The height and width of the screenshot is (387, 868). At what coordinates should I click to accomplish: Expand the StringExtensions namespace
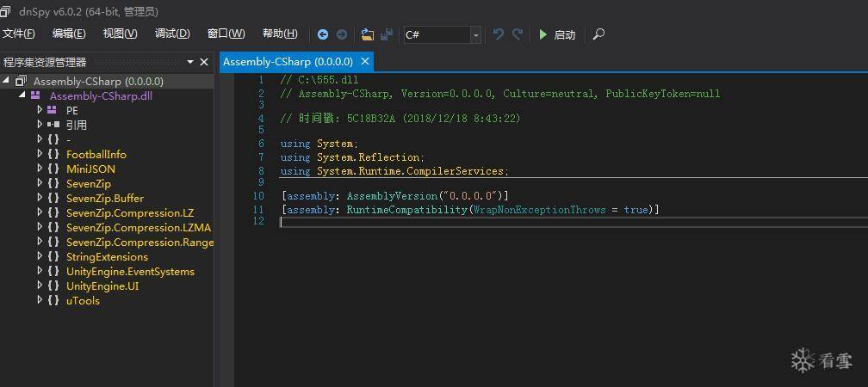[x=40, y=256]
